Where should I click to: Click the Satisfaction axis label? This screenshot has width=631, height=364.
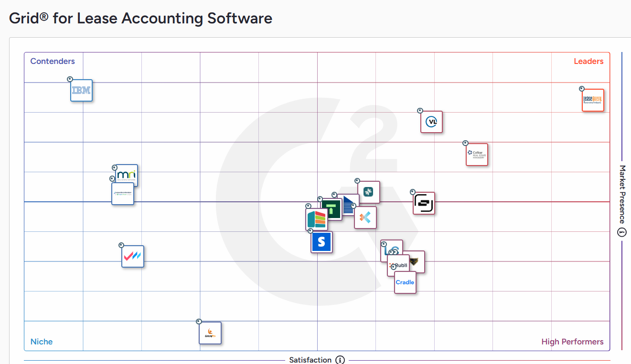point(310,360)
